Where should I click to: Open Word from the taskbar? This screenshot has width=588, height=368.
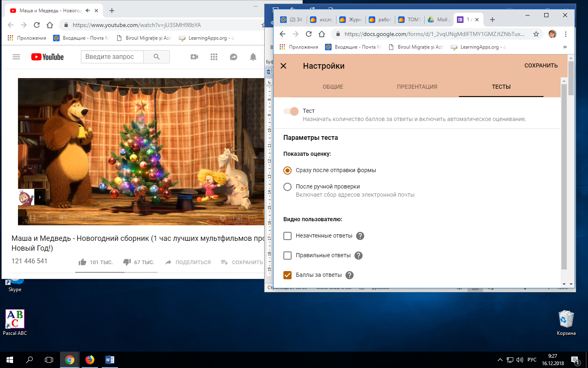click(x=109, y=360)
